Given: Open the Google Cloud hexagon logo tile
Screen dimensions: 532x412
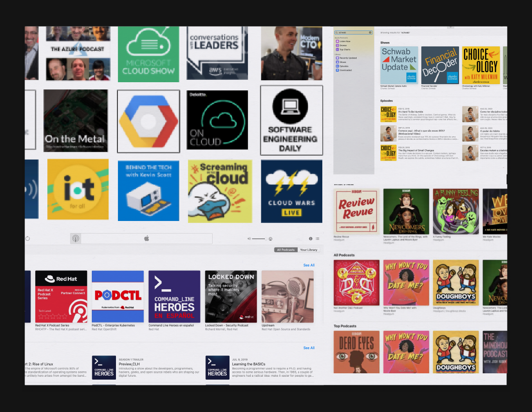Looking at the screenshot, I should tap(148, 121).
